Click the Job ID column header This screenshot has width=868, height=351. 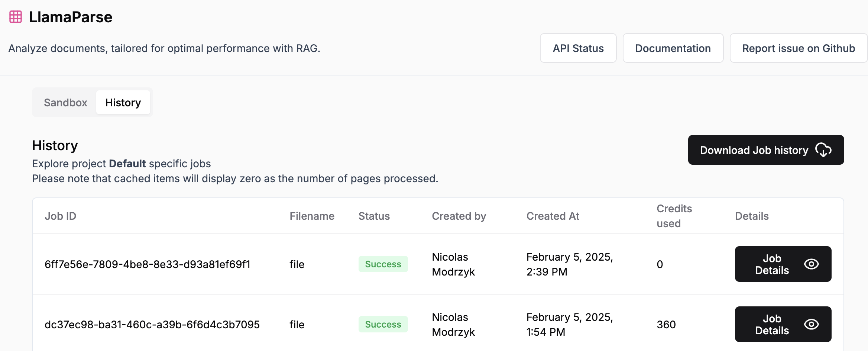60,216
